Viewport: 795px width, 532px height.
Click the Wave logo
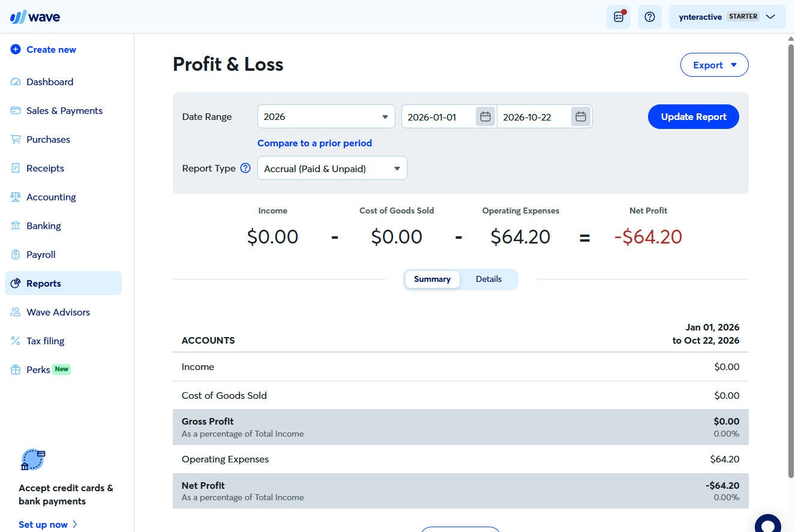35,17
